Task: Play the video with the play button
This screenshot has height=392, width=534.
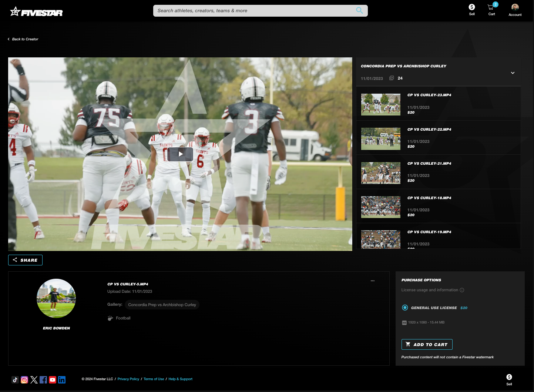Action: (180, 154)
